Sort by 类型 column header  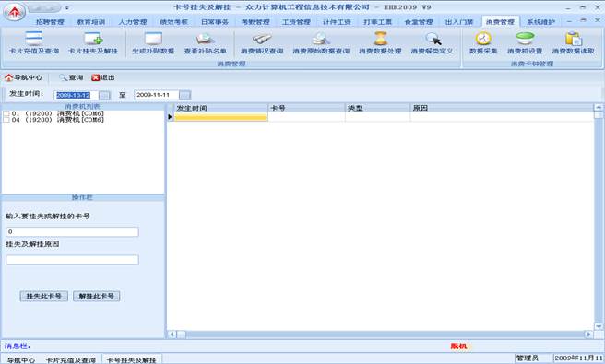pyautogui.click(x=378, y=109)
